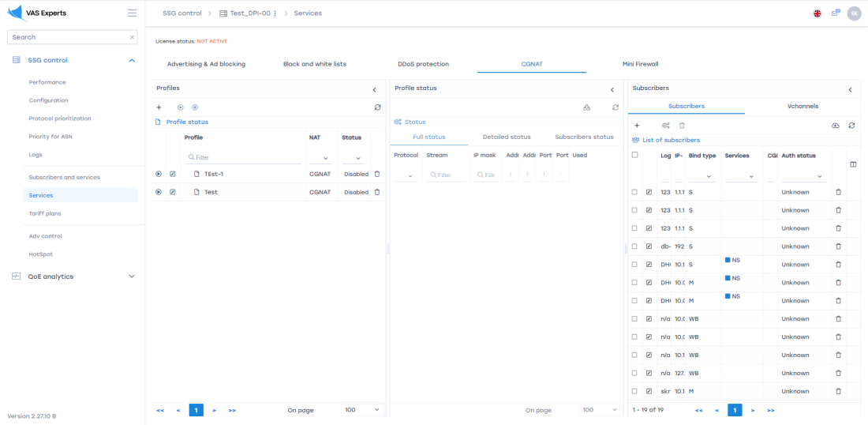The height and width of the screenshot is (425, 868).
Task: Check the select-all subscribers checkbox
Action: click(x=634, y=156)
